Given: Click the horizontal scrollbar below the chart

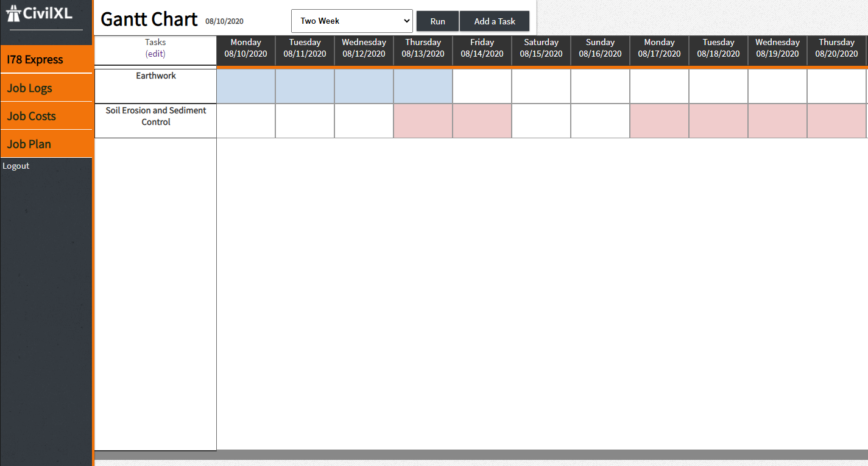Looking at the screenshot, I should [x=481, y=455].
